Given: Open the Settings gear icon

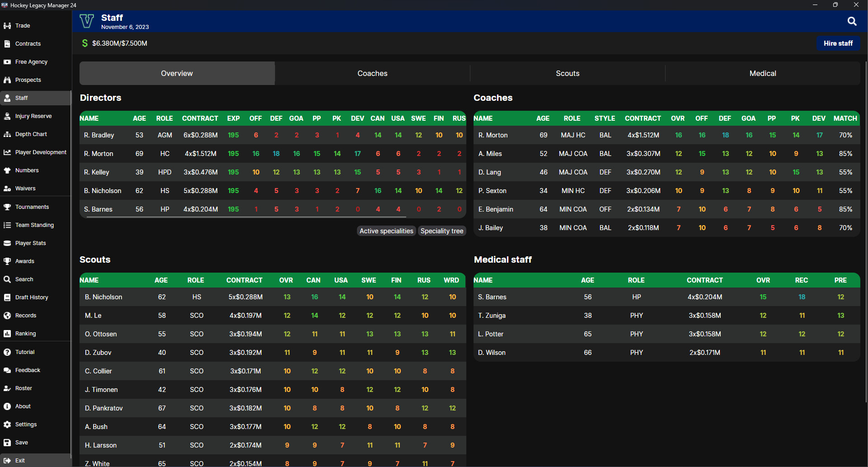Looking at the screenshot, I should click(7, 425).
